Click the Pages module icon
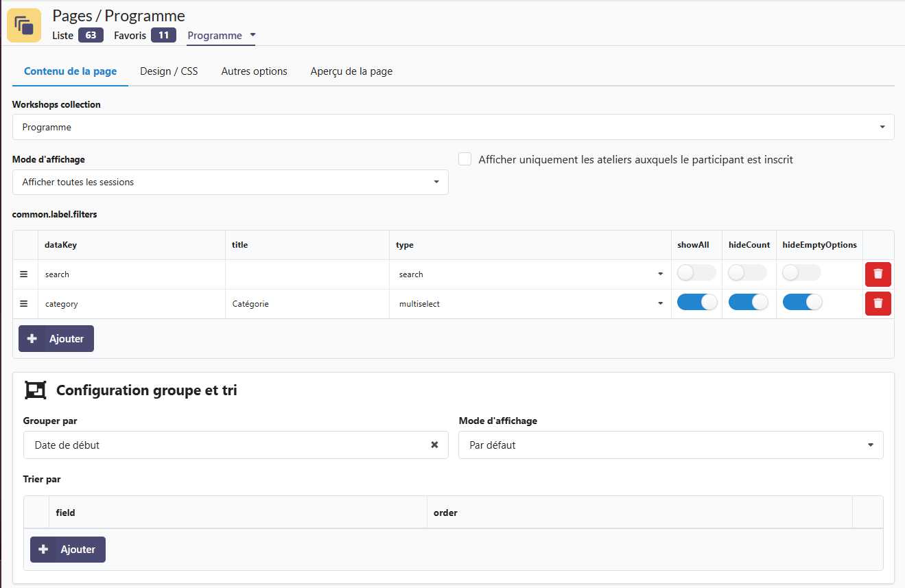This screenshot has height=588, width=905. [24, 25]
